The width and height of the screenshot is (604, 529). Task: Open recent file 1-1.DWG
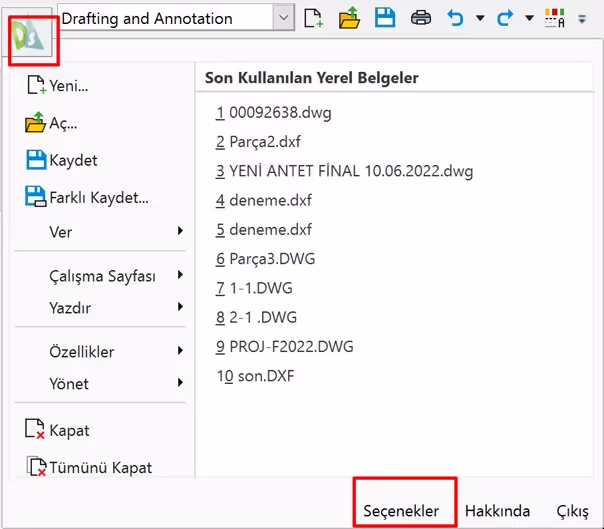[x=254, y=288]
